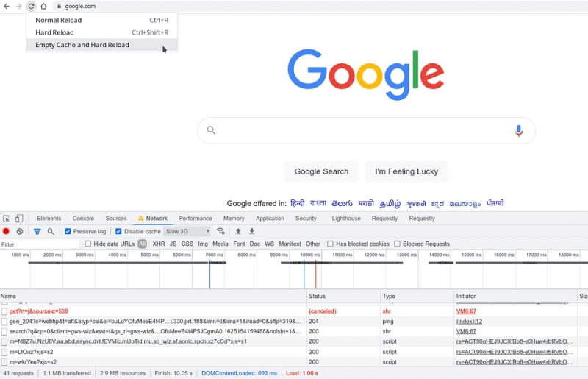The height and width of the screenshot is (379, 588).
Task: Open VM6:67 initiator link for canceled request
Action: point(466,311)
